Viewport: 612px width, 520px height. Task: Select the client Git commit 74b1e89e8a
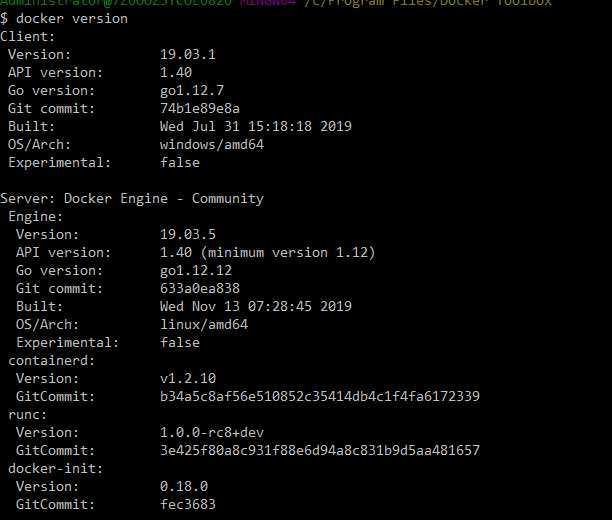click(200, 108)
